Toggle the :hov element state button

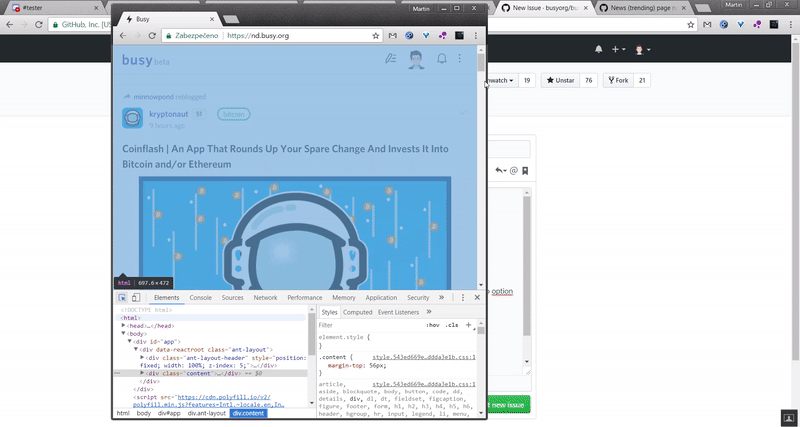click(x=433, y=325)
